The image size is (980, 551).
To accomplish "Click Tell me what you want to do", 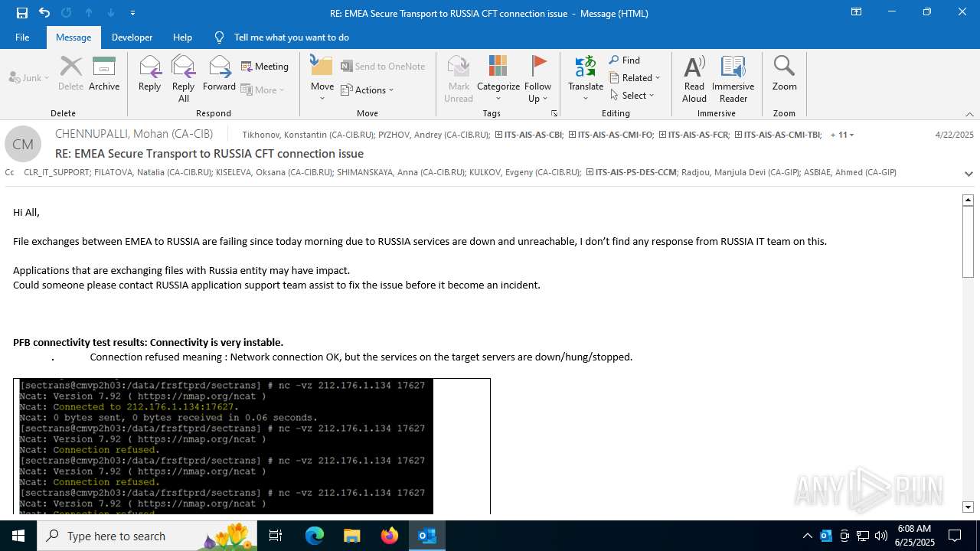I will [291, 37].
